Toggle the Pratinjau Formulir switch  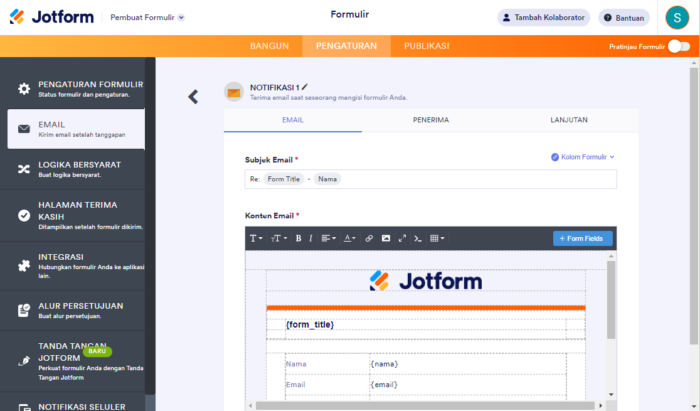pos(679,46)
